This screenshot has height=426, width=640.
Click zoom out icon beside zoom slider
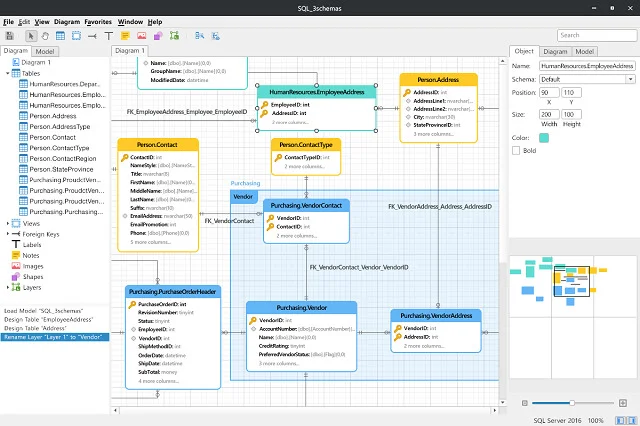(x=524, y=403)
